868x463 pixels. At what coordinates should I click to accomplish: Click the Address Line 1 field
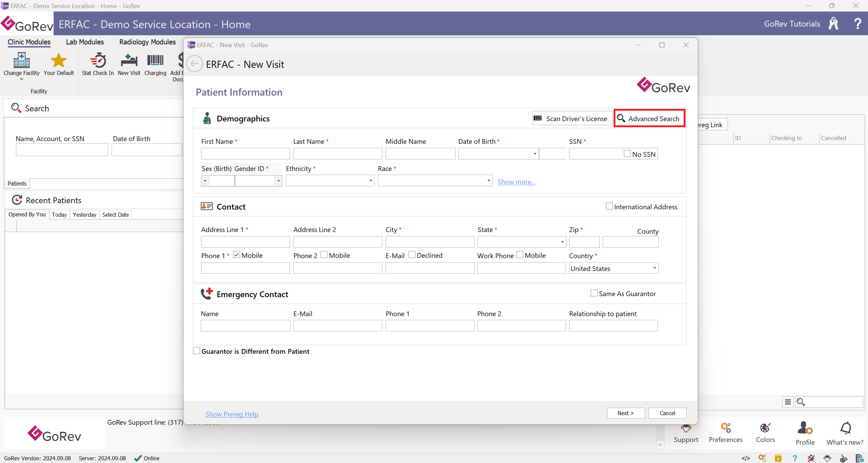[x=246, y=242]
